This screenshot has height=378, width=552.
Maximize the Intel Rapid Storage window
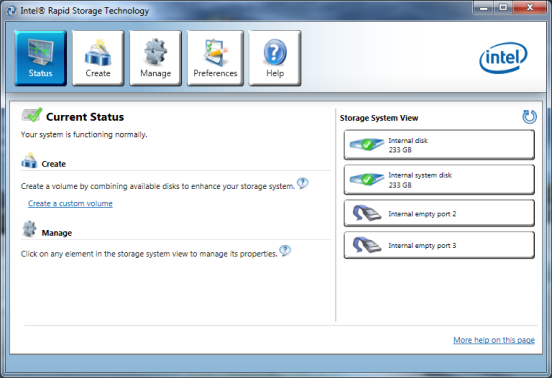pyautogui.click(x=503, y=8)
